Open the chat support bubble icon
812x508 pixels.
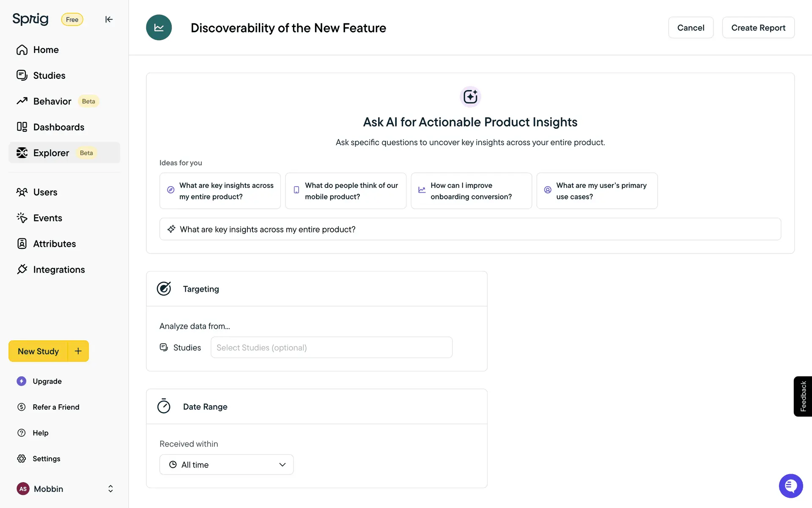coord(790,486)
